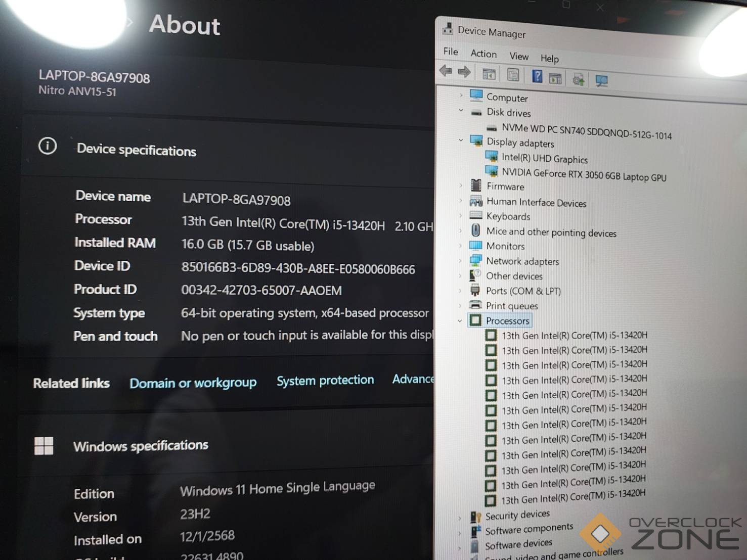Click the Network adapters category icon
747x560 pixels.
475,260
